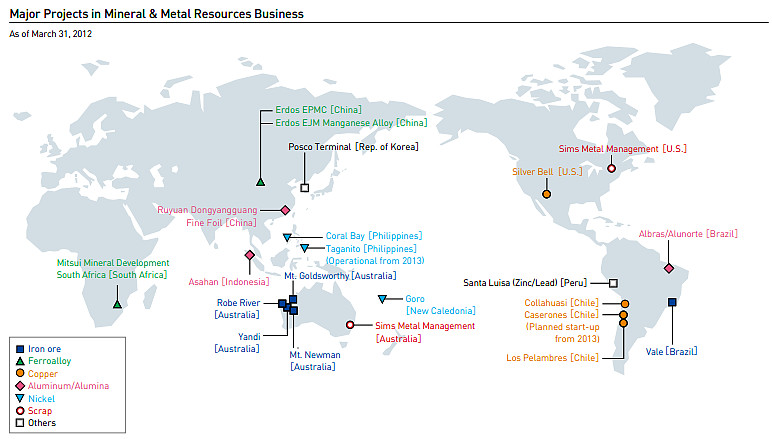Click the Goro nickel triangle marker
Screen dimensions: 772x439
(x=382, y=299)
